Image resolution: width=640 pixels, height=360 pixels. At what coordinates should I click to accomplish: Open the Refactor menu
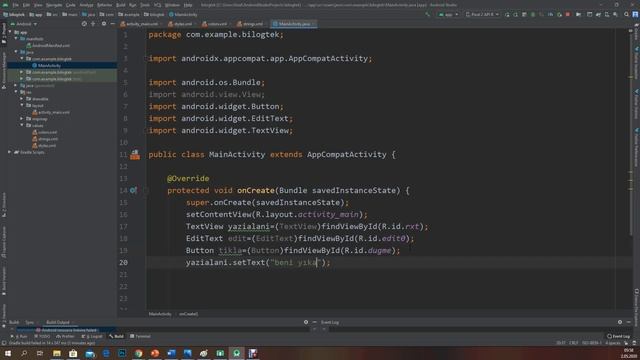tap(104, 5)
